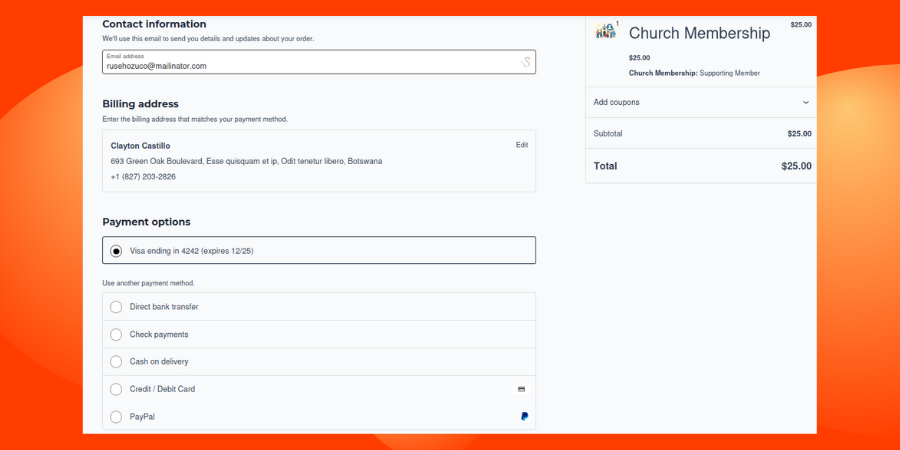
Task: Click the Payment options heading
Action: pos(146,222)
